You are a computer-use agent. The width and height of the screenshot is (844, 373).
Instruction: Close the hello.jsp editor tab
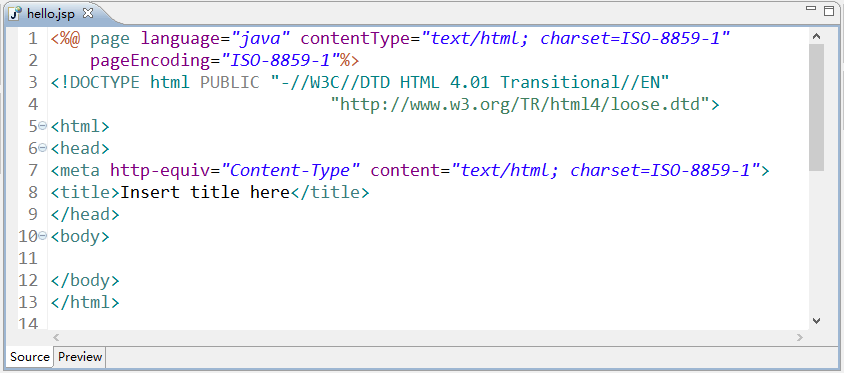[x=88, y=13]
